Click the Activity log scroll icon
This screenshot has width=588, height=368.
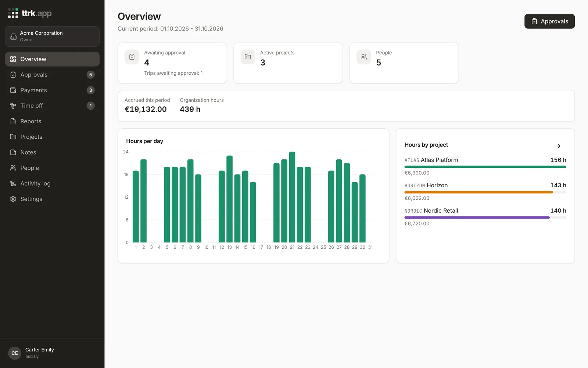[13, 183]
